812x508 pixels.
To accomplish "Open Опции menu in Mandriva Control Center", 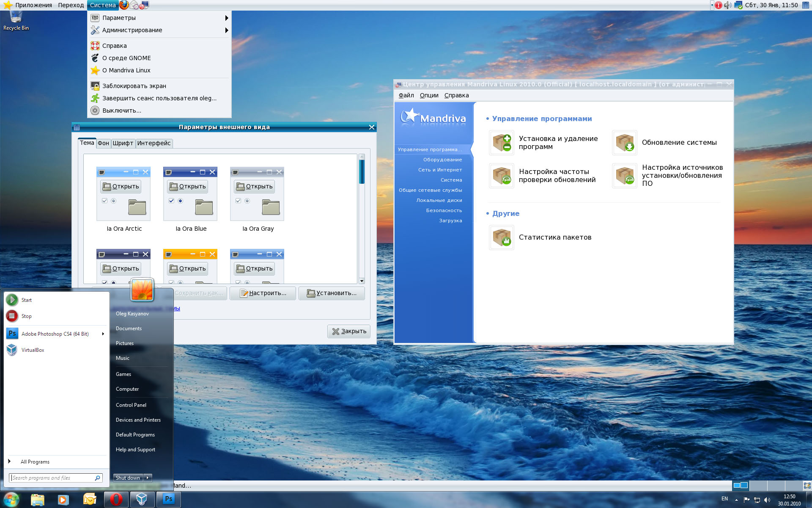I will (x=429, y=95).
